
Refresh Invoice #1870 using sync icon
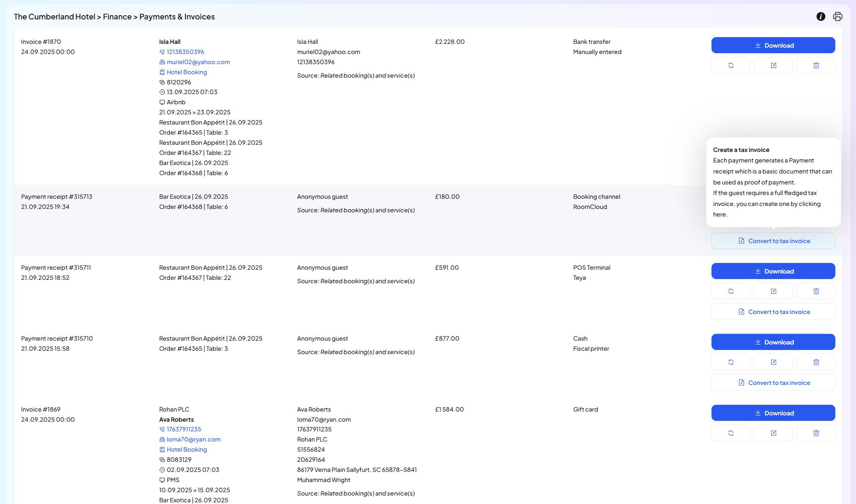coord(731,65)
